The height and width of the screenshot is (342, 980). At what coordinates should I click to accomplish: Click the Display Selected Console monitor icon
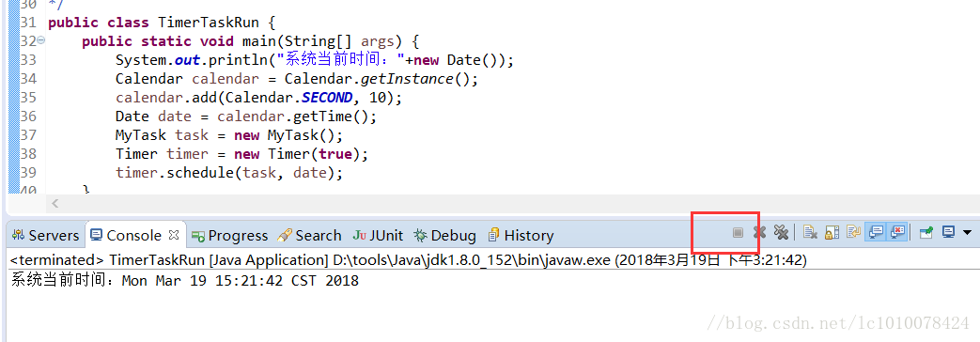click(948, 233)
